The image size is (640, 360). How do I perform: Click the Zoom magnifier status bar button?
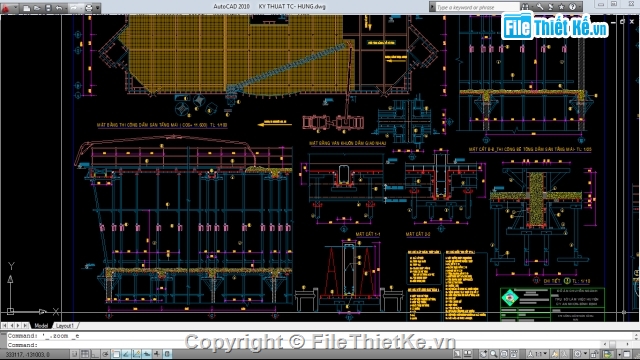pos(494,354)
